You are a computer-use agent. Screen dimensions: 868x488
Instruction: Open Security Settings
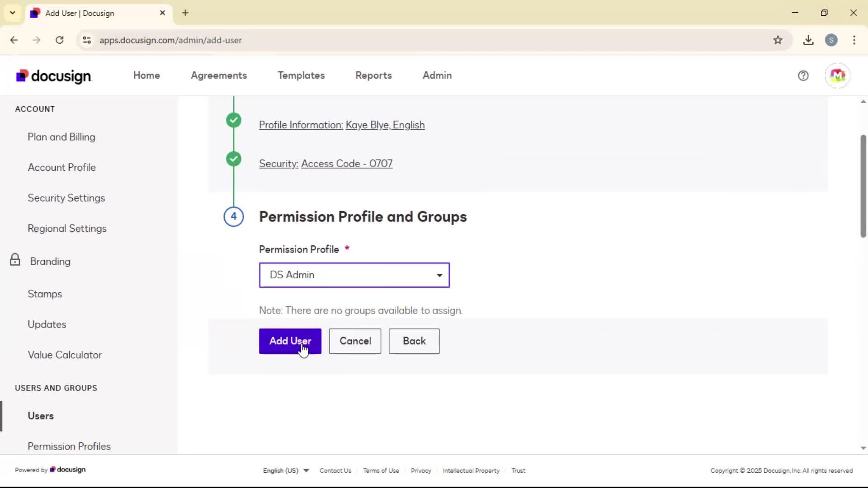(66, 198)
